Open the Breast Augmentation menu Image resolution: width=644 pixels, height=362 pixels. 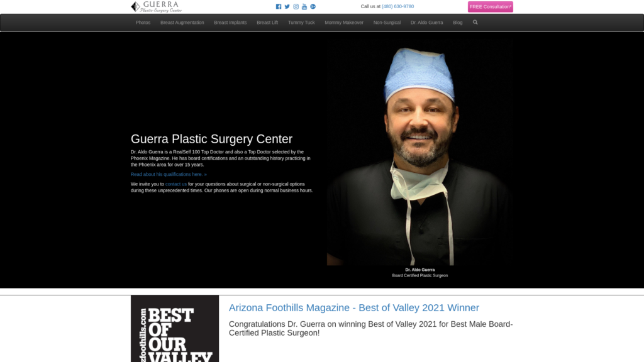[x=182, y=23]
